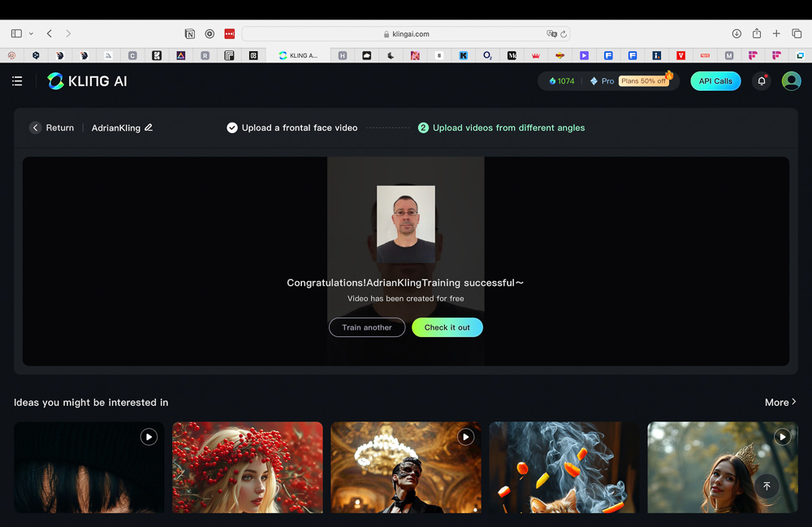Viewport: 812px width, 527px height.
Task: Play the masked man ballroom video
Action: [x=465, y=437]
